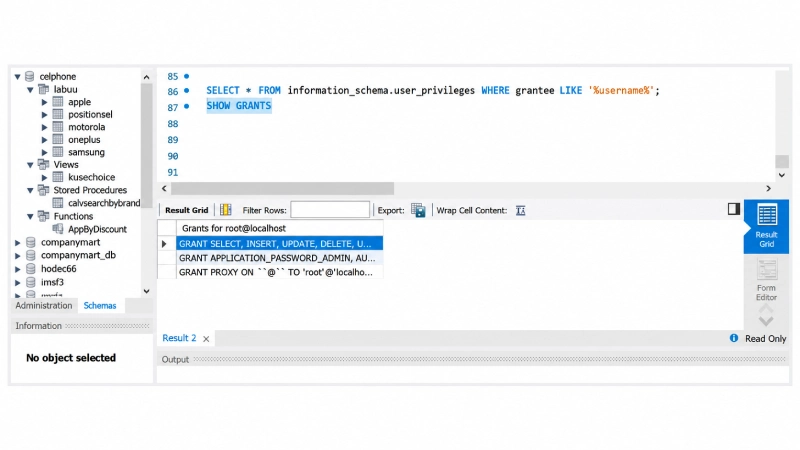Toggle Wrap Cell Content icon
This screenshot has height=450, width=800.
(x=520, y=210)
